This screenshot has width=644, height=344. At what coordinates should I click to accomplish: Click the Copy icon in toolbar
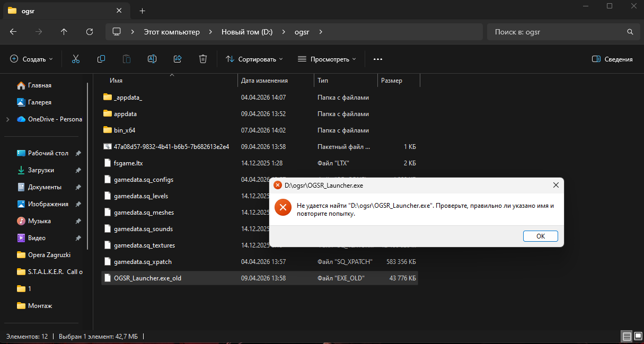click(x=101, y=59)
